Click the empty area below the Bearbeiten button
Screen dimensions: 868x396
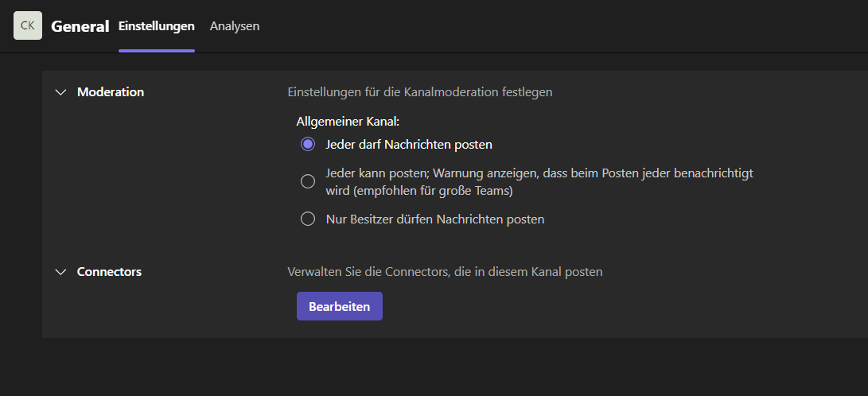click(340, 330)
